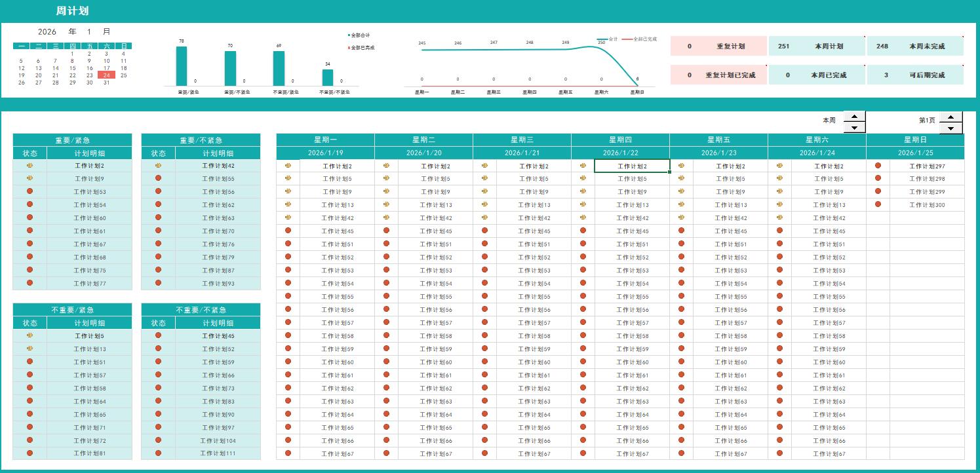Select the 2026/1/19 date header
The height and width of the screenshot is (473, 980).
point(325,153)
